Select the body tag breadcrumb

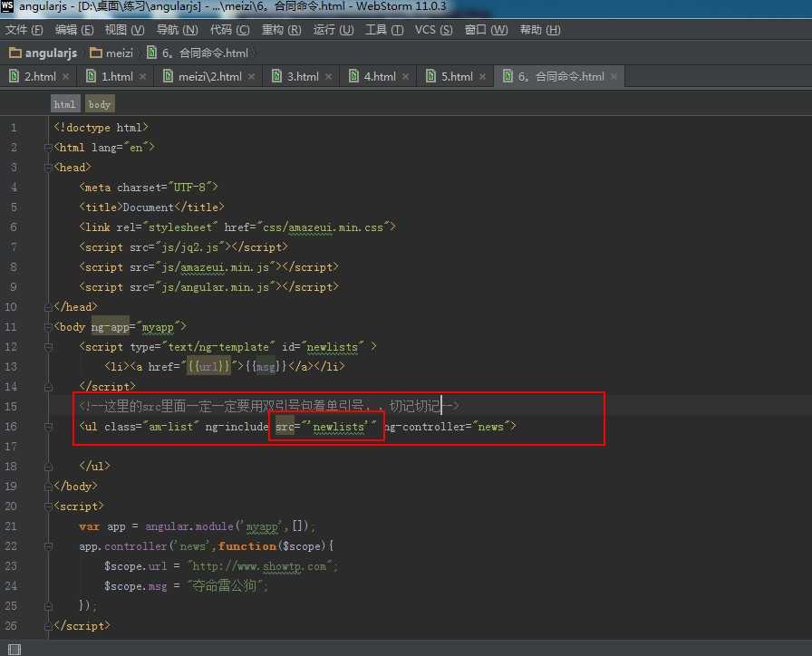tap(100, 104)
